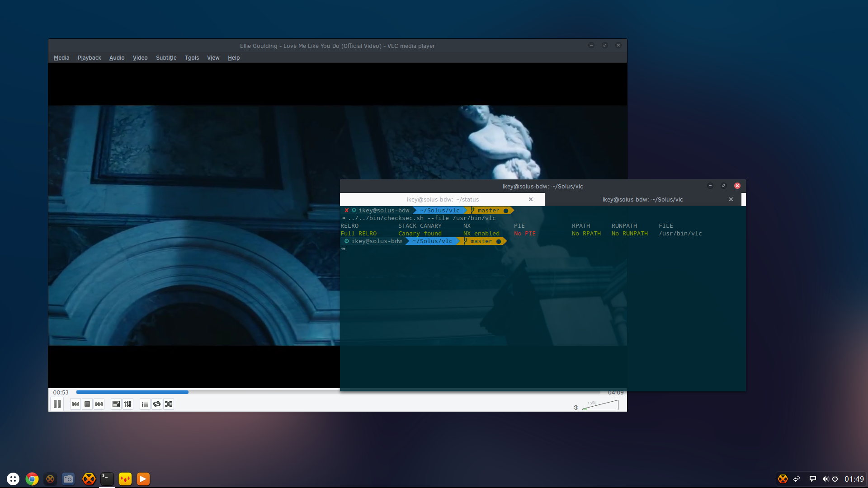Seek within the VLC progress bar
The width and height of the screenshot is (868, 488).
(x=338, y=392)
